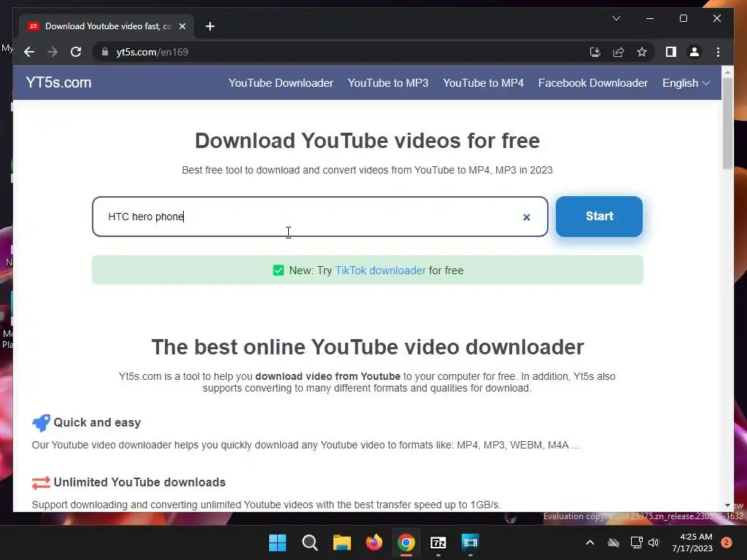Screen dimensions: 747x560
Task: Launch File Explorer from taskbar
Action: [341, 542]
